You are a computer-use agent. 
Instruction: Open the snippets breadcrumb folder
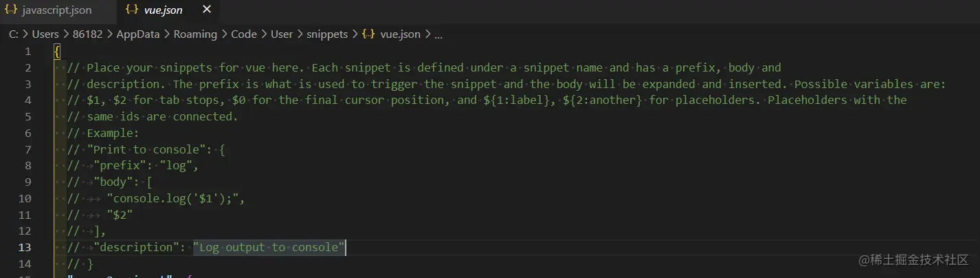point(328,34)
